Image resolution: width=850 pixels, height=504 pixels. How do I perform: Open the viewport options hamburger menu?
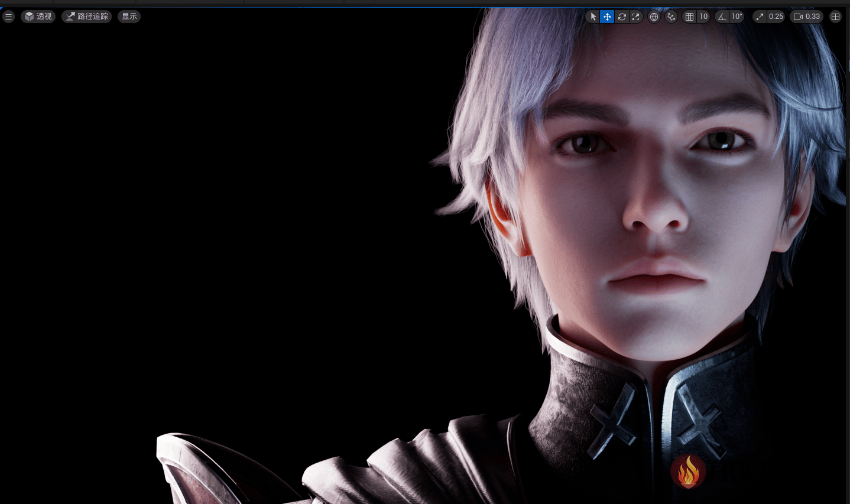click(8, 17)
